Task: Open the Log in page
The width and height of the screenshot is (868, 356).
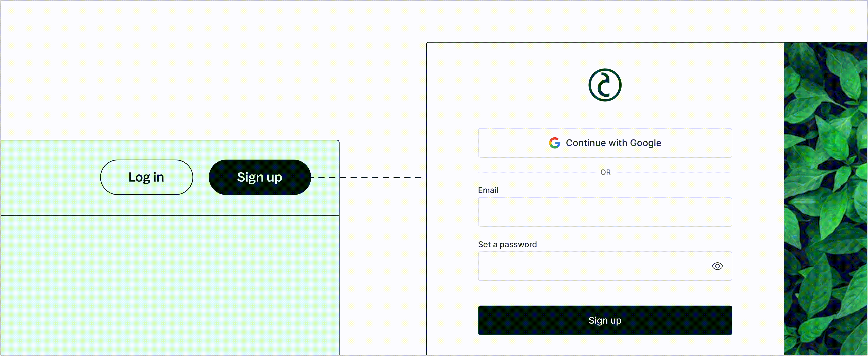Action: coord(146,177)
